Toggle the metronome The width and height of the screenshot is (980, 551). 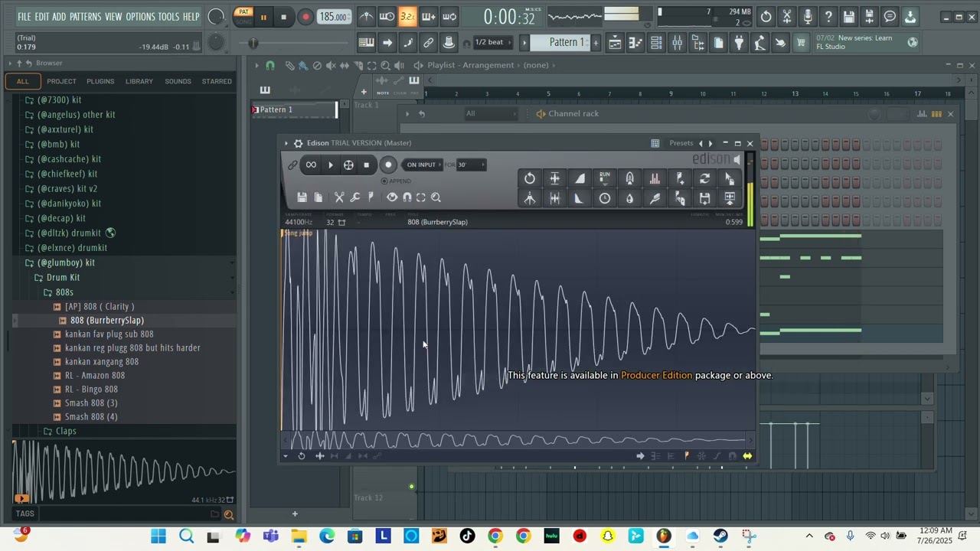367,16
